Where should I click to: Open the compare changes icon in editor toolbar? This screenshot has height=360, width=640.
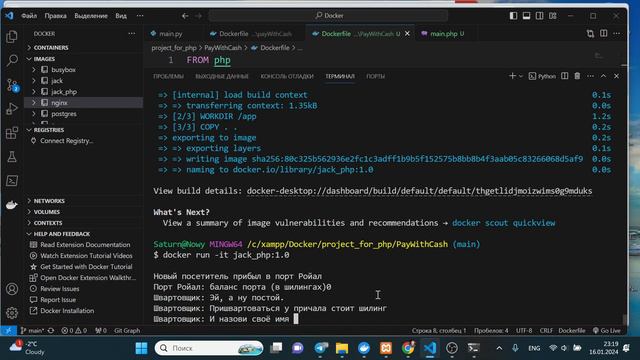pos(590,33)
